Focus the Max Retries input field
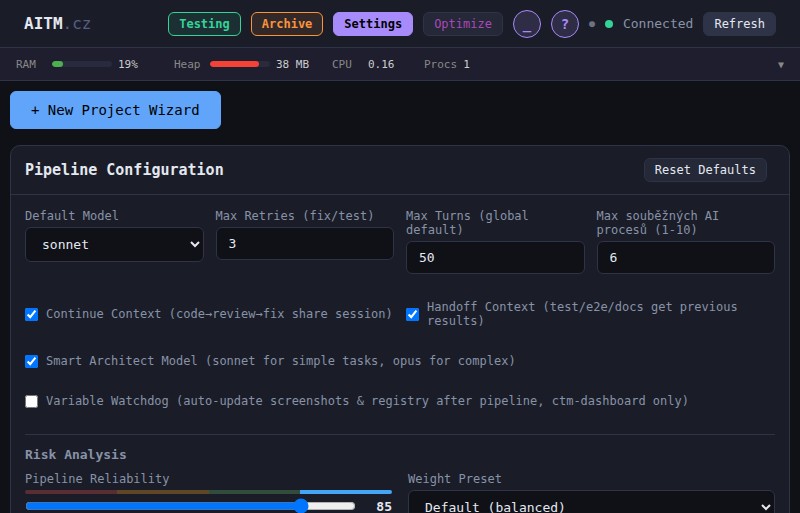This screenshot has height=513, width=800. tap(305, 243)
